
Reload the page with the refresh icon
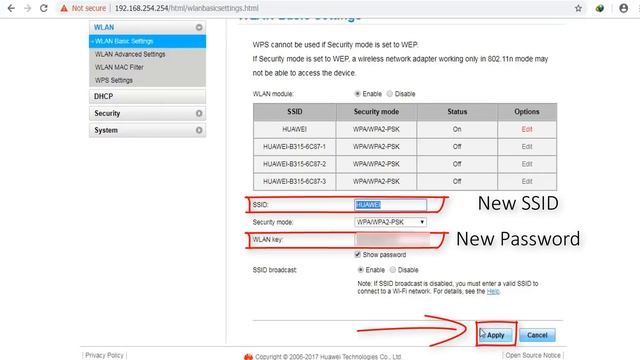click(x=44, y=8)
